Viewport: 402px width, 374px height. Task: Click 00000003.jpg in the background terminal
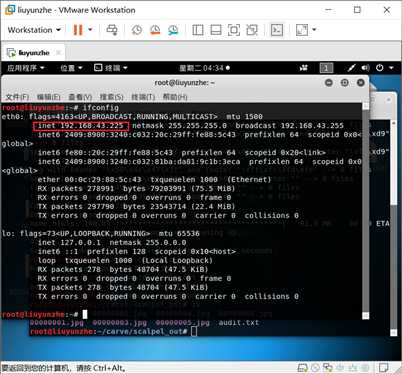[119, 323]
